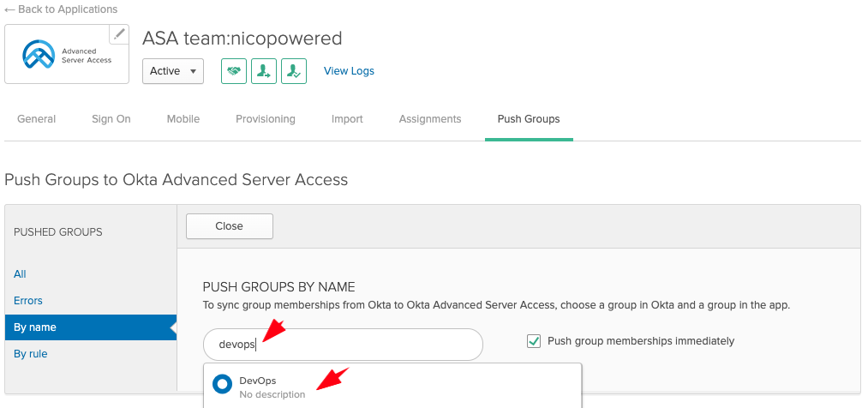Toggle Push group memberships immediately checkbox
This screenshot has height=408, width=868.
click(x=534, y=341)
